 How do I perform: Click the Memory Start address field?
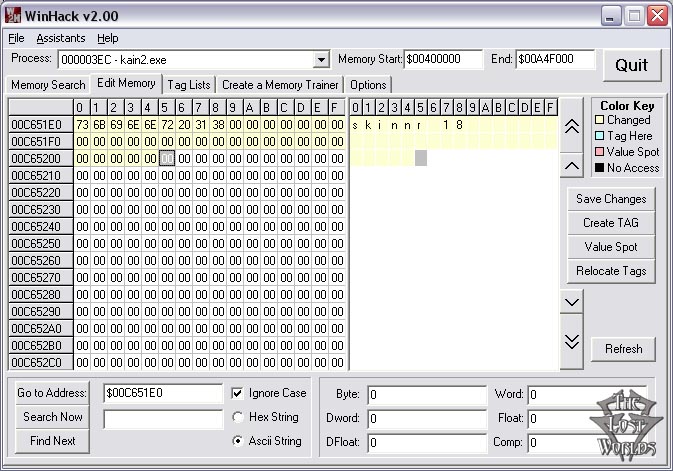point(443,59)
